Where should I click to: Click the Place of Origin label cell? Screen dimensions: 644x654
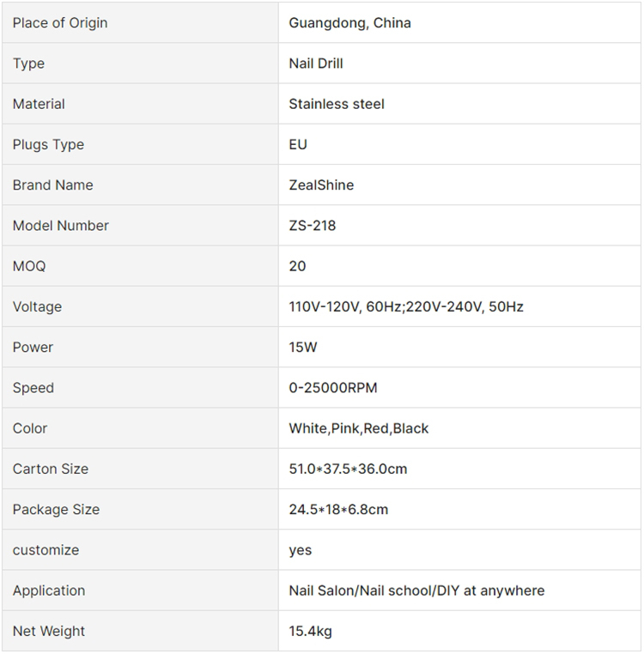[60, 23]
